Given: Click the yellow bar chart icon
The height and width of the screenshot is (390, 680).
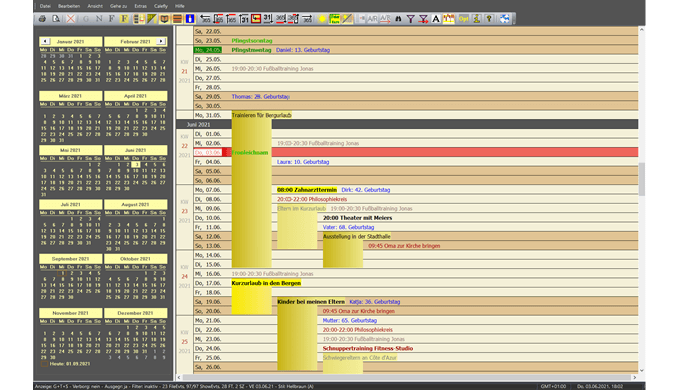Looking at the screenshot, I should [x=448, y=19].
